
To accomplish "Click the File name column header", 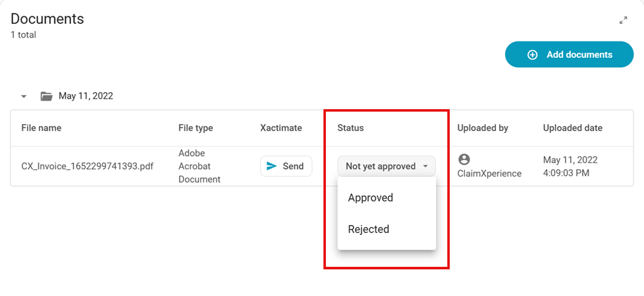I will tap(41, 128).
